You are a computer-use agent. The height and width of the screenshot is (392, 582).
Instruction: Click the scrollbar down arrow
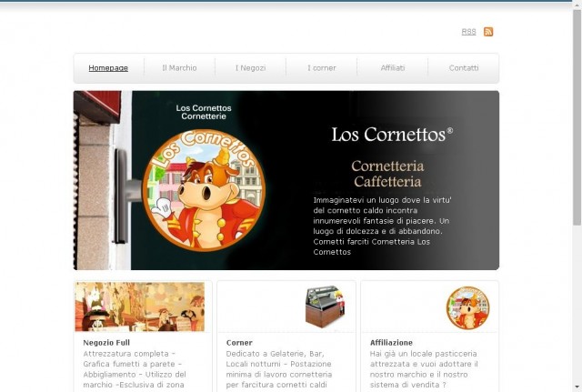tap(577, 387)
